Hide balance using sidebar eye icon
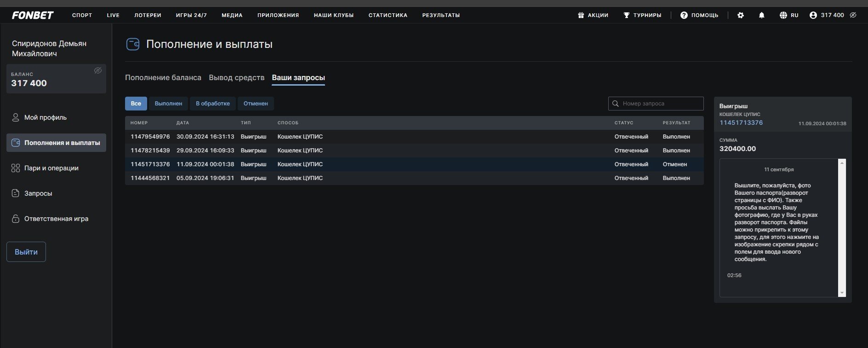Viewport: 868px width, 348px height. click(x=97, y=70)
